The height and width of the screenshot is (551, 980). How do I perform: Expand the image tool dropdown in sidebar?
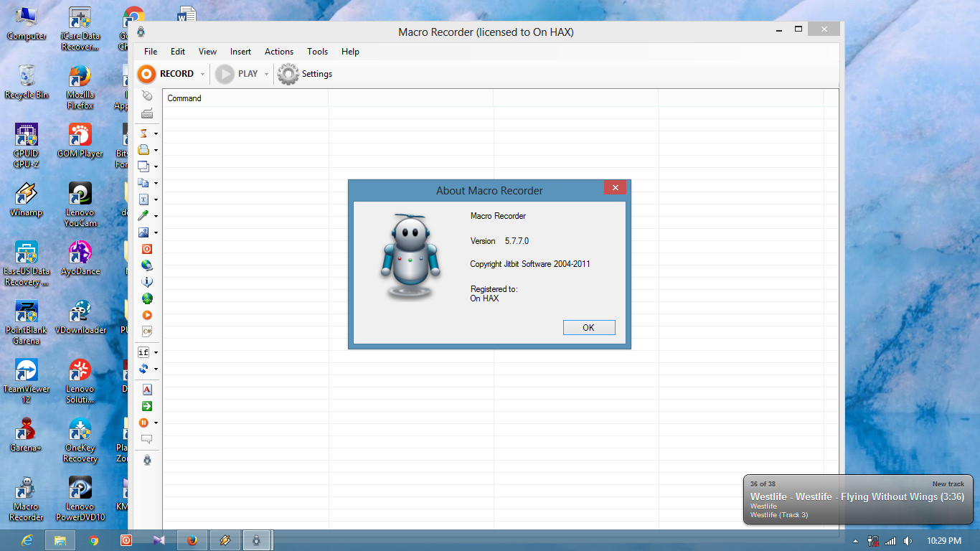(155, 232)
